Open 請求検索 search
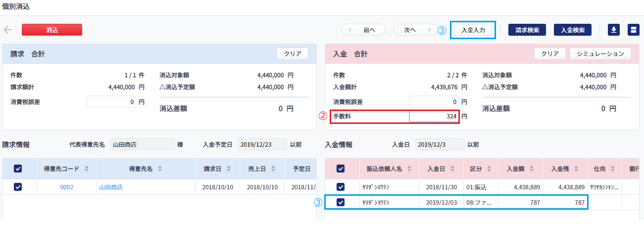Viewport: 644px width, 228px height. (527, 30)
